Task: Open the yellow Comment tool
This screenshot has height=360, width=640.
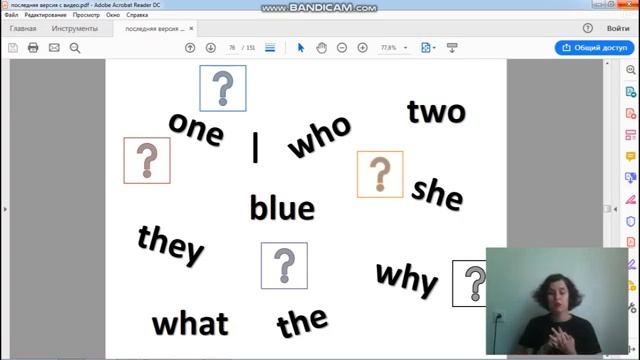Action: [631, 156]
